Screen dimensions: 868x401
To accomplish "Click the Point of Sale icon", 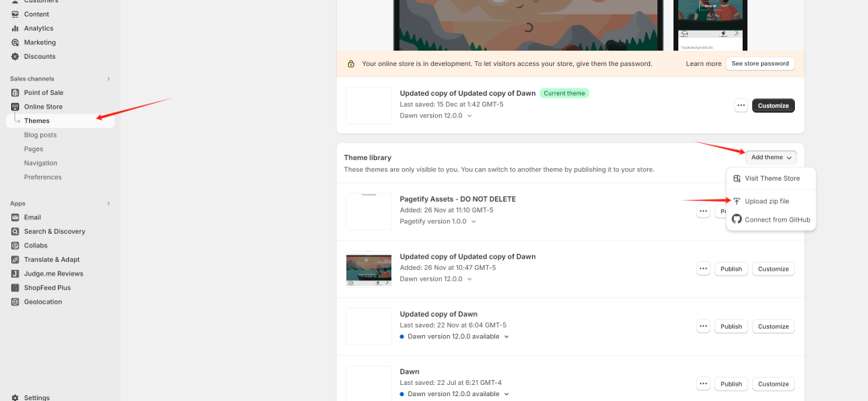I will [x=14, y=92].
